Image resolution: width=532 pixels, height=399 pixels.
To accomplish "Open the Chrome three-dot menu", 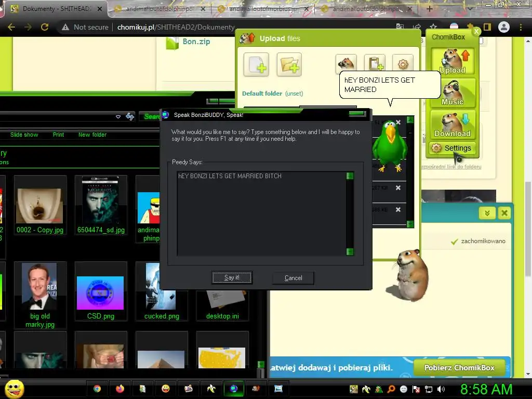I will point(521,27).
